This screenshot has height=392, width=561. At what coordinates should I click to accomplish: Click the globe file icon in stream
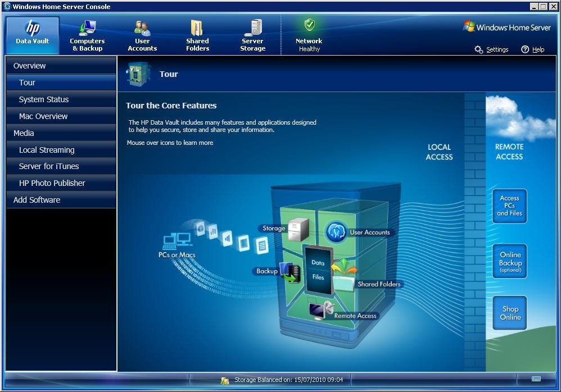(x=201, y=228)
